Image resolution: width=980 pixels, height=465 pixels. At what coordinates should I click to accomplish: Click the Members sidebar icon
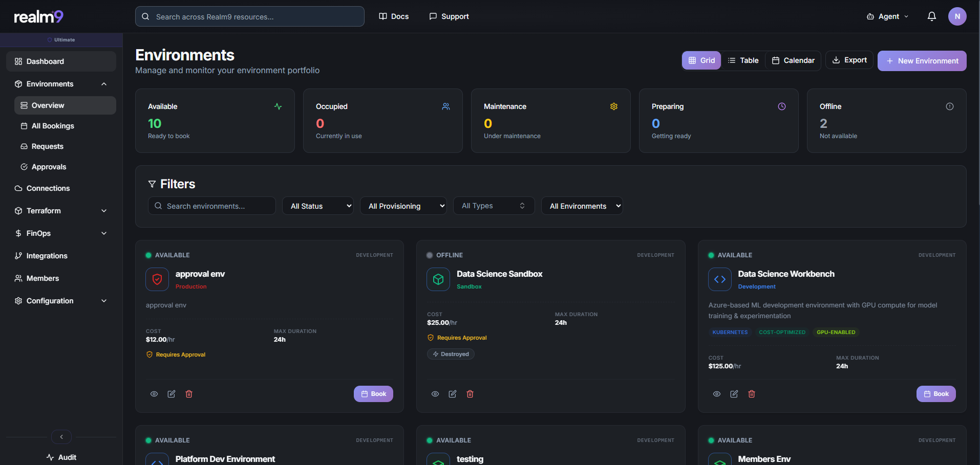(x=17, y=278)
